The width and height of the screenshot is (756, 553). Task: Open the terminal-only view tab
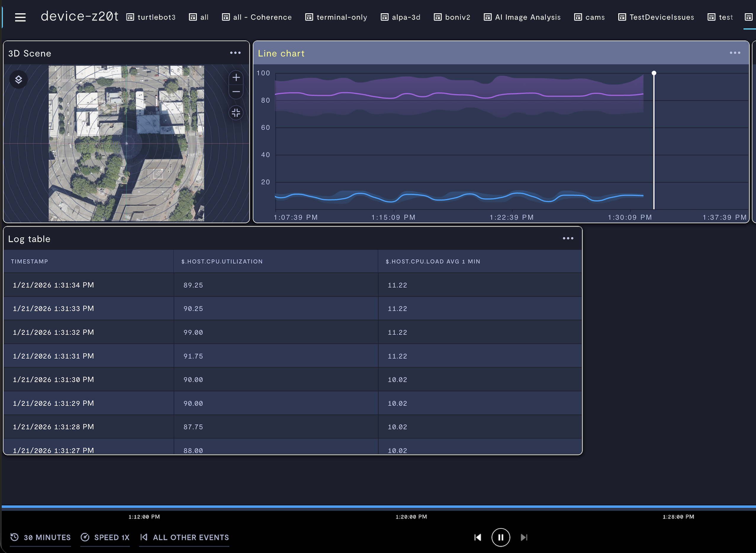point(336,17)
